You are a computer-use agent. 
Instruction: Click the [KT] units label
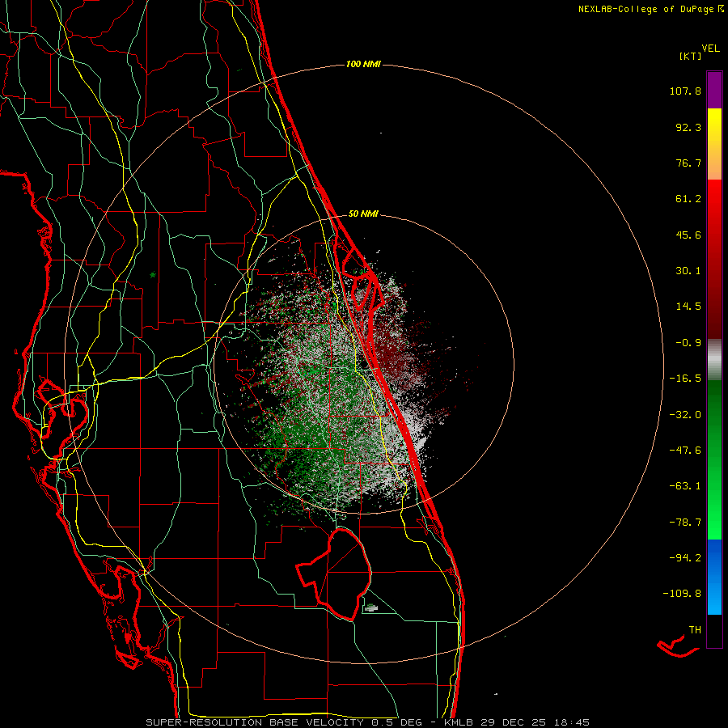pyautogui.click(x=690, y=56)
